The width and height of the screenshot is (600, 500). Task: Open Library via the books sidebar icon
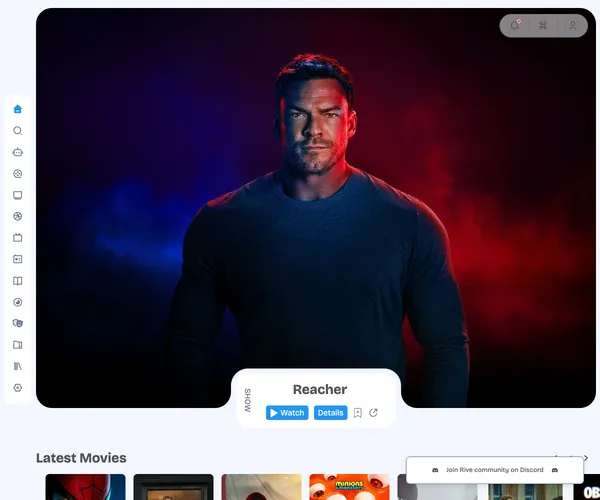tap(18, 366)
